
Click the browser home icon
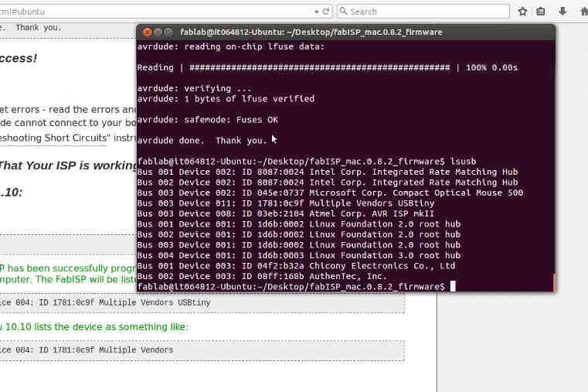click(584, 12)
